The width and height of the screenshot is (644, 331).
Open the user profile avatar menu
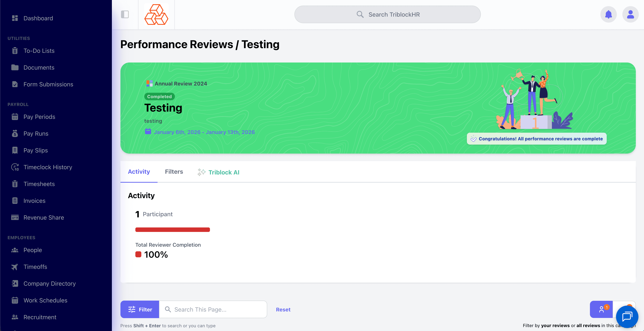630,15
